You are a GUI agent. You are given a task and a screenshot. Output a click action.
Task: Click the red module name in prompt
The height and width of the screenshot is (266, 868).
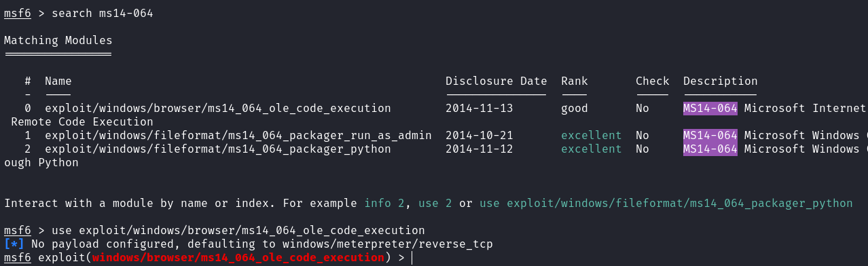238,258
